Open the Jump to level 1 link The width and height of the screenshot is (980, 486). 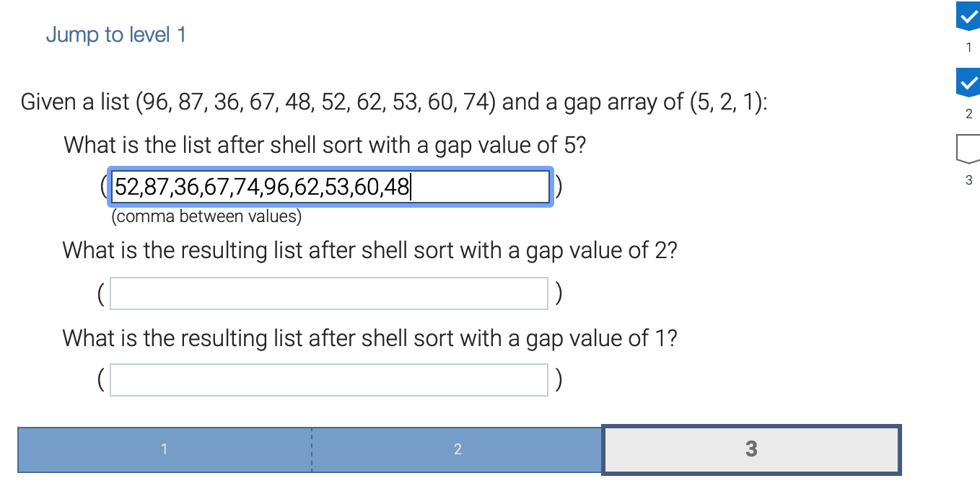(x=115, y=35)
